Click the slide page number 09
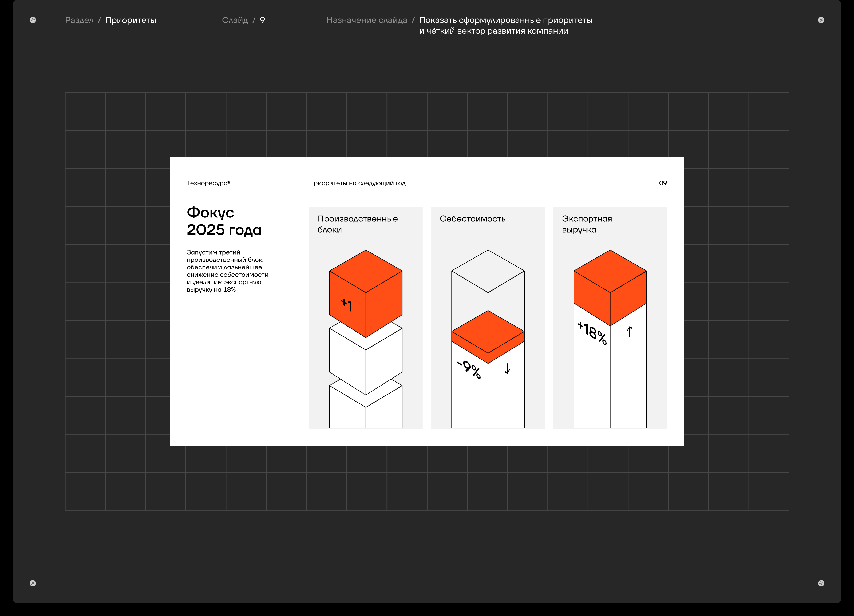The height and width of the screenshot is (616, 854). click(x=663, y=183)
